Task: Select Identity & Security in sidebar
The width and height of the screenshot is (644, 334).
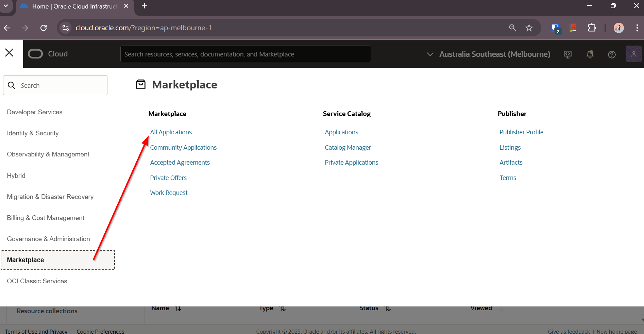Action: click(33, 133)
